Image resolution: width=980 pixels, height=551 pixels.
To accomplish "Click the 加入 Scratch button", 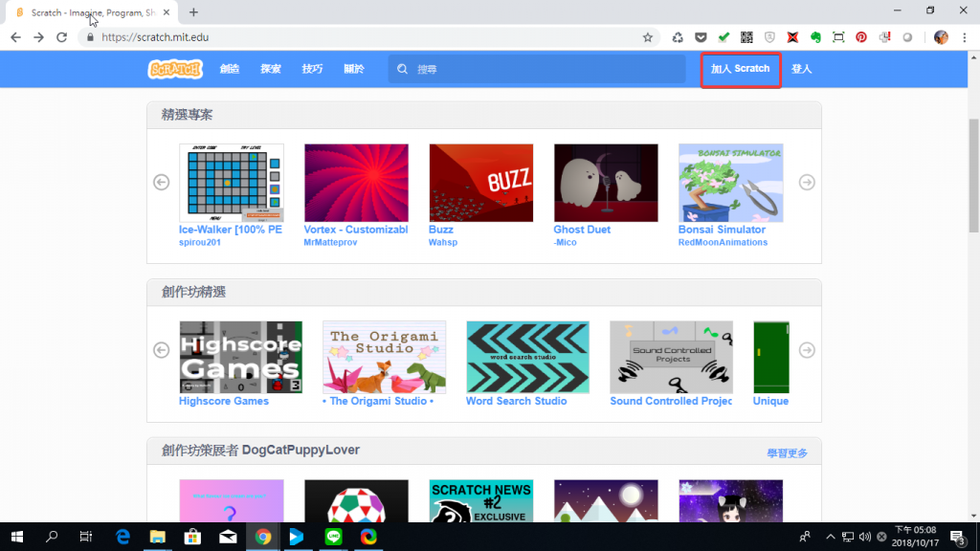I will 741,69.
